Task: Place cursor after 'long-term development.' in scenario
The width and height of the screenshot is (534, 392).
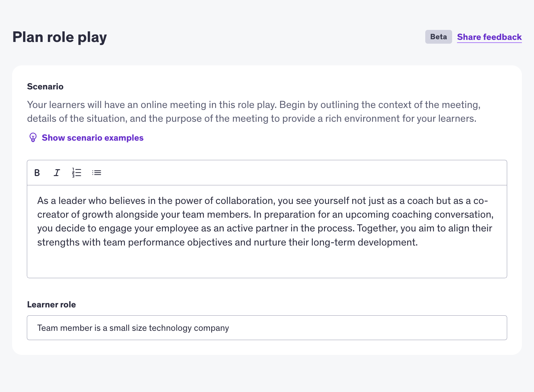Action: point(418,242)
